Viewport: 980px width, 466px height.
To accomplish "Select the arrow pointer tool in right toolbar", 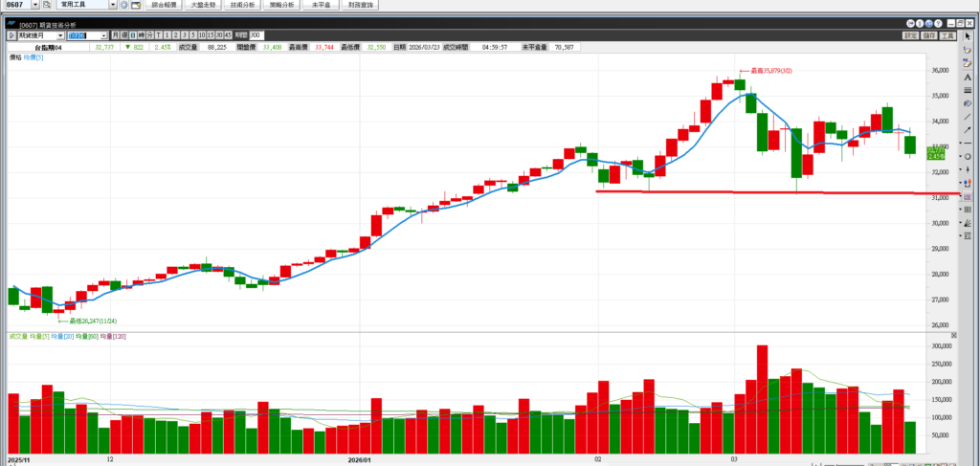I will 968,36.
